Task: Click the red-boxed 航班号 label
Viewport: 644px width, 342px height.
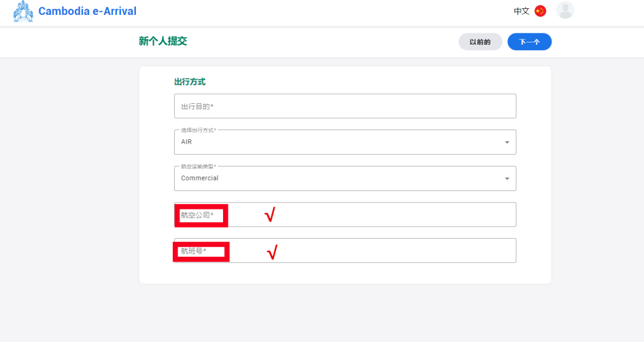Action: click(200, 251)
